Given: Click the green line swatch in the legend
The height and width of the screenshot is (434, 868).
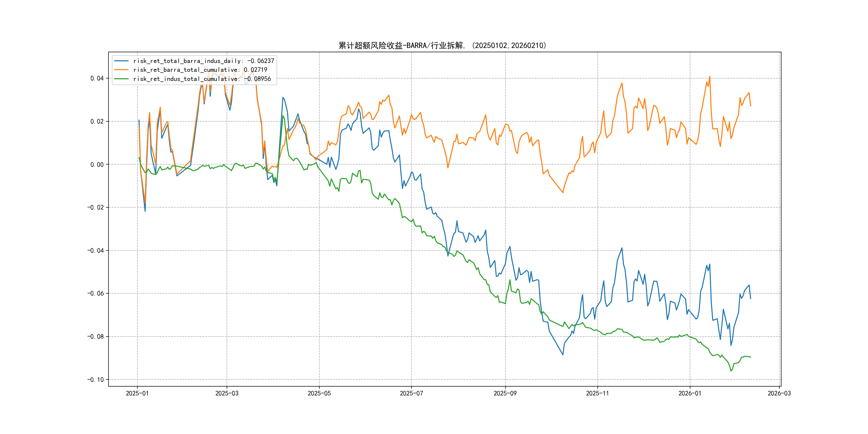Looking at the screenshot, I should [121, 79].
